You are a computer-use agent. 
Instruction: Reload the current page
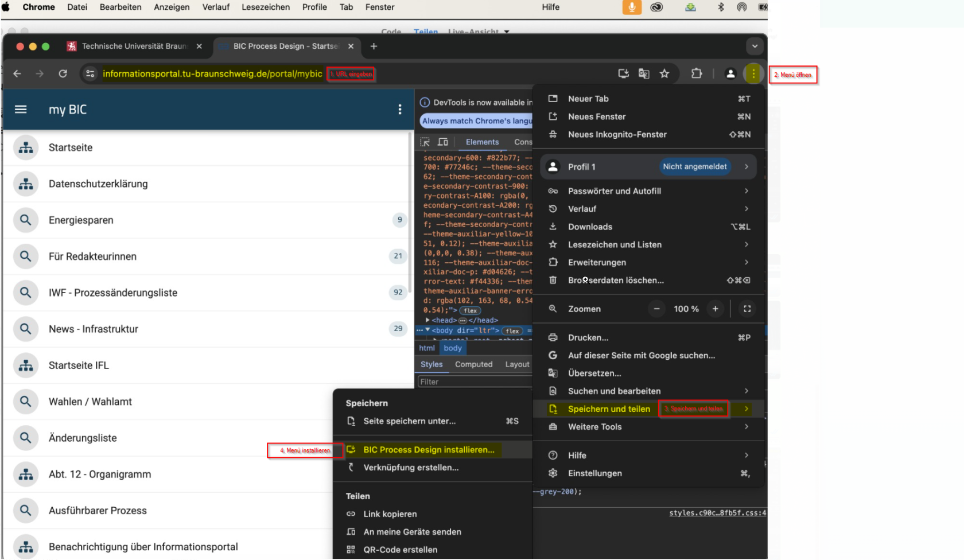(x=63, y=73)
